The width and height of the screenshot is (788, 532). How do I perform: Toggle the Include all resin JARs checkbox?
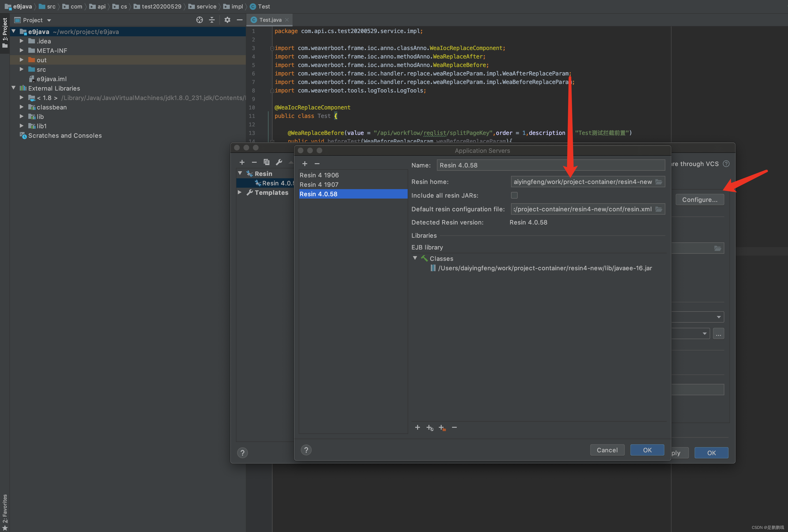514,195
